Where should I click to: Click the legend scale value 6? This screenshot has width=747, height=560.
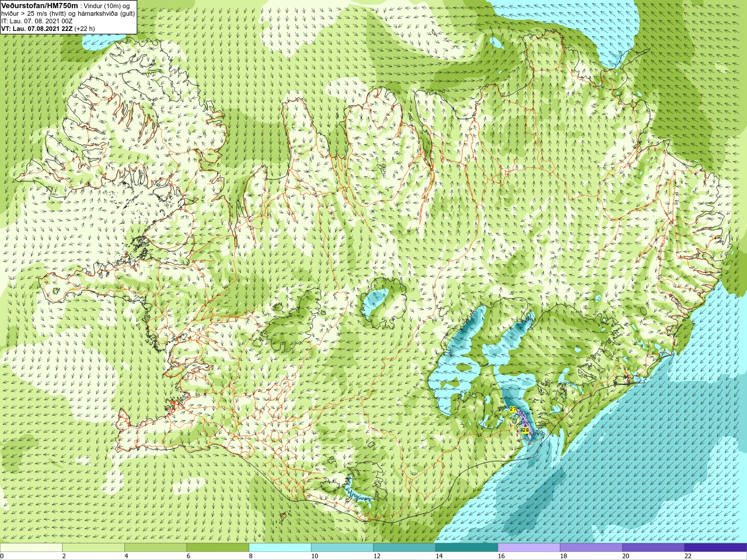click(x=188, y=556)
